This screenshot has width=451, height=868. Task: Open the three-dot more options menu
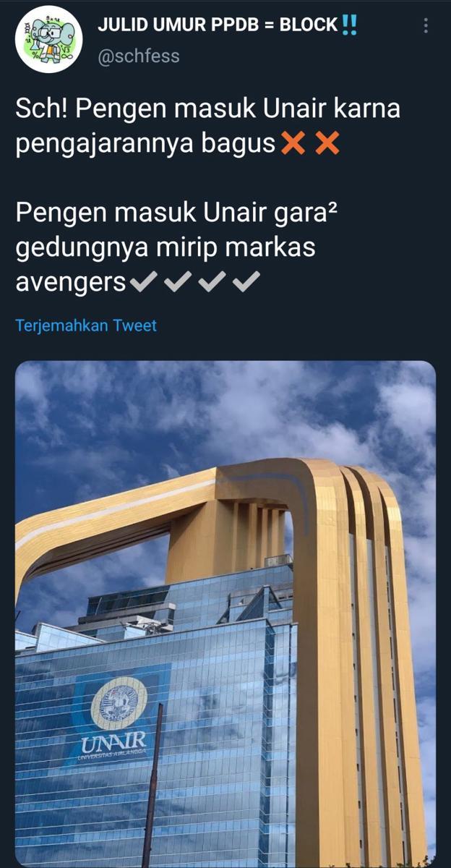click(426, 26)
